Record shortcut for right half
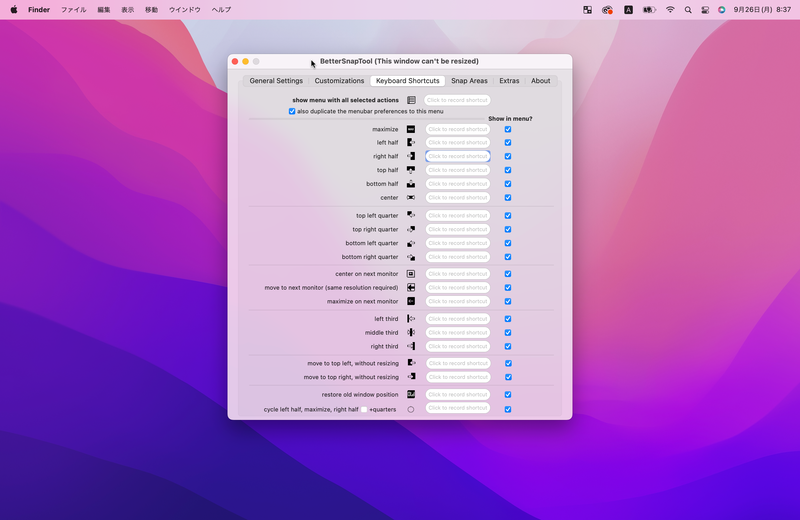 point(458,156)
